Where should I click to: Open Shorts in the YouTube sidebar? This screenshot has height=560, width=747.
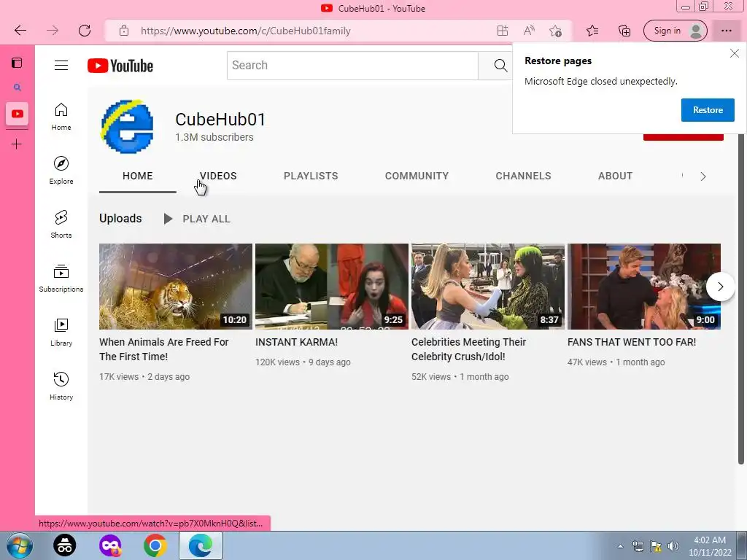(61, 224)
